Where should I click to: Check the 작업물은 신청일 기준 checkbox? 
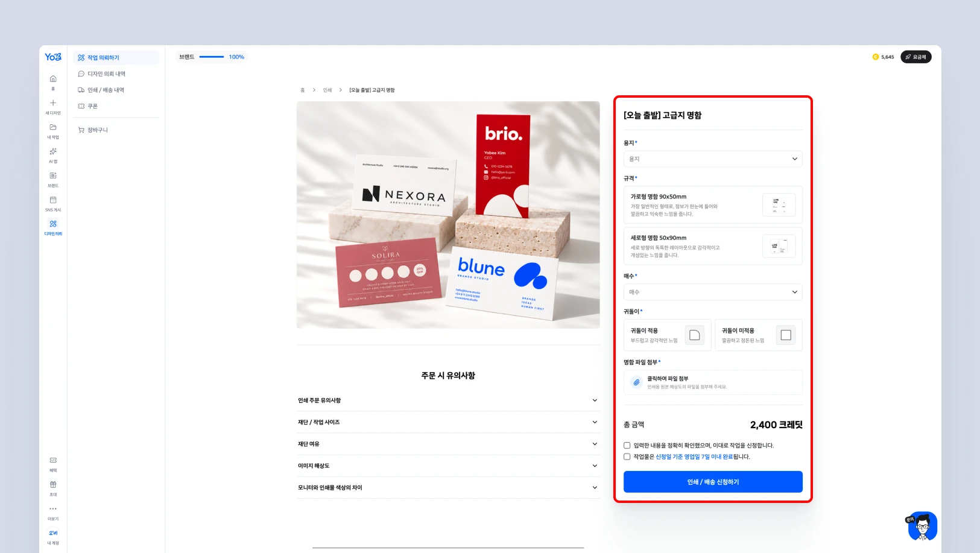pyautogui.click(x=627, y=457)
